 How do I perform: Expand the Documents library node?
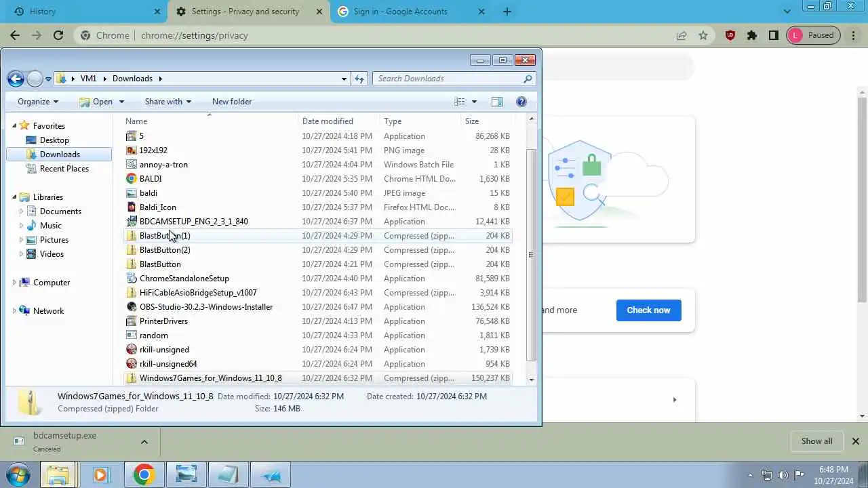coord(21,211)
